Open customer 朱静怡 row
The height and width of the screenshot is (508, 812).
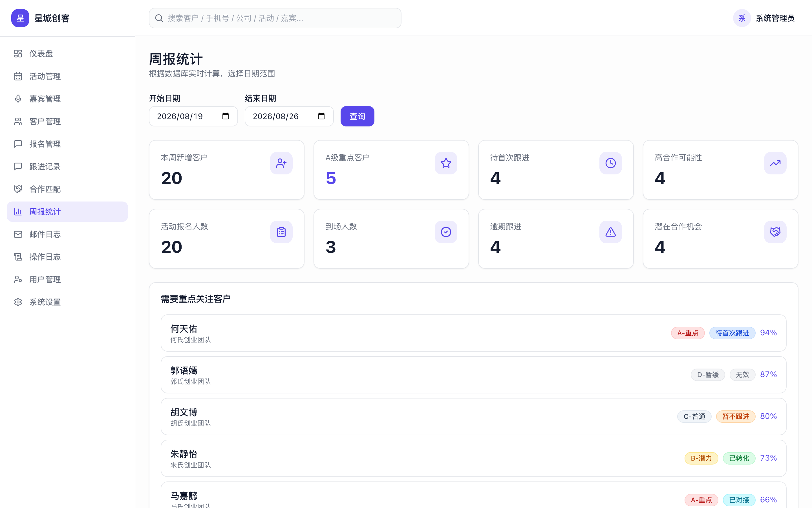point(473,458)
